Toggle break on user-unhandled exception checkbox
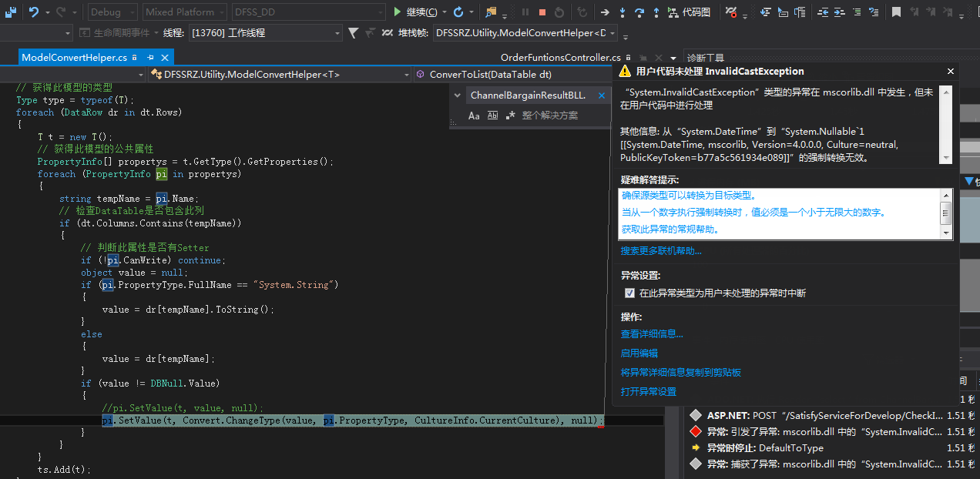 (x=630, y=293)
